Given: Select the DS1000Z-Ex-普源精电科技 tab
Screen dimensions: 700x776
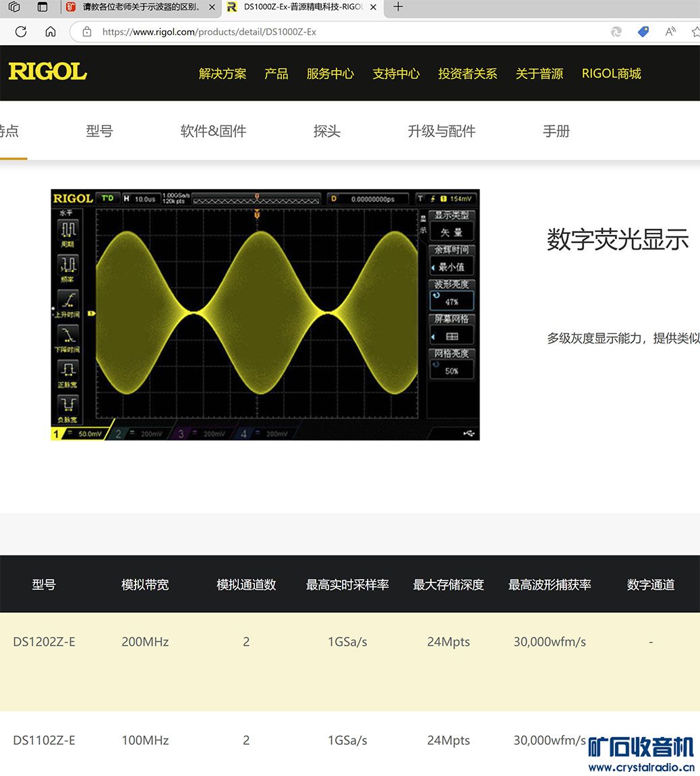Looking at the screenshot, I should tap(301, 7).
